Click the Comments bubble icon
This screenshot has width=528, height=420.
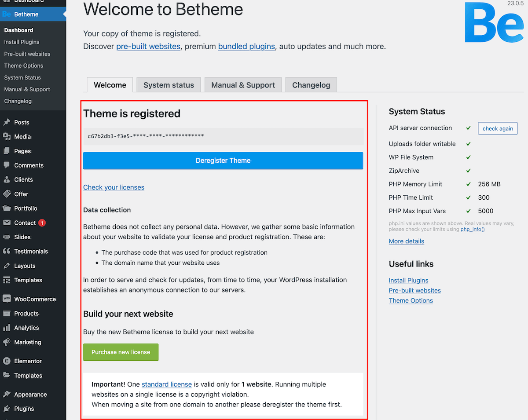[7, 165]
